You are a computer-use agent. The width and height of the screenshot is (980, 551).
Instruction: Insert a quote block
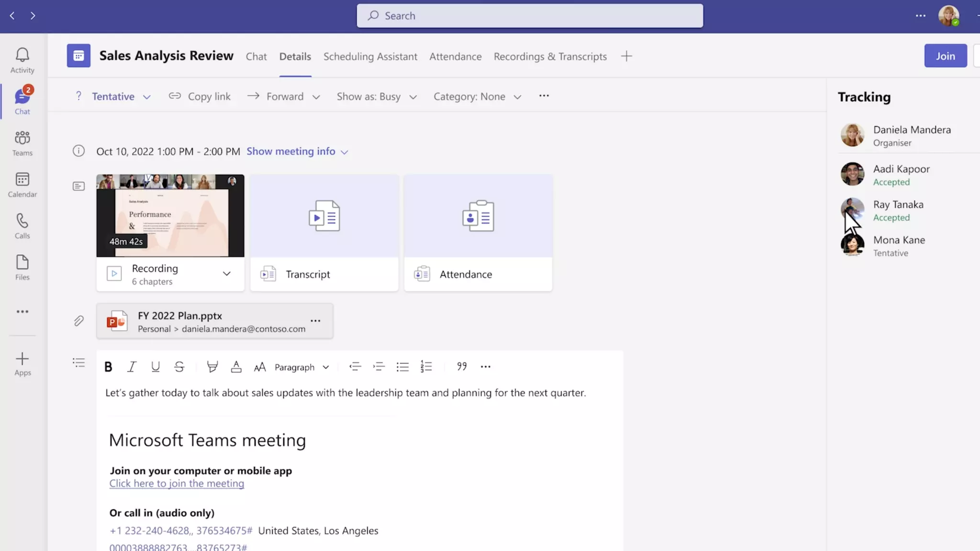461,367
